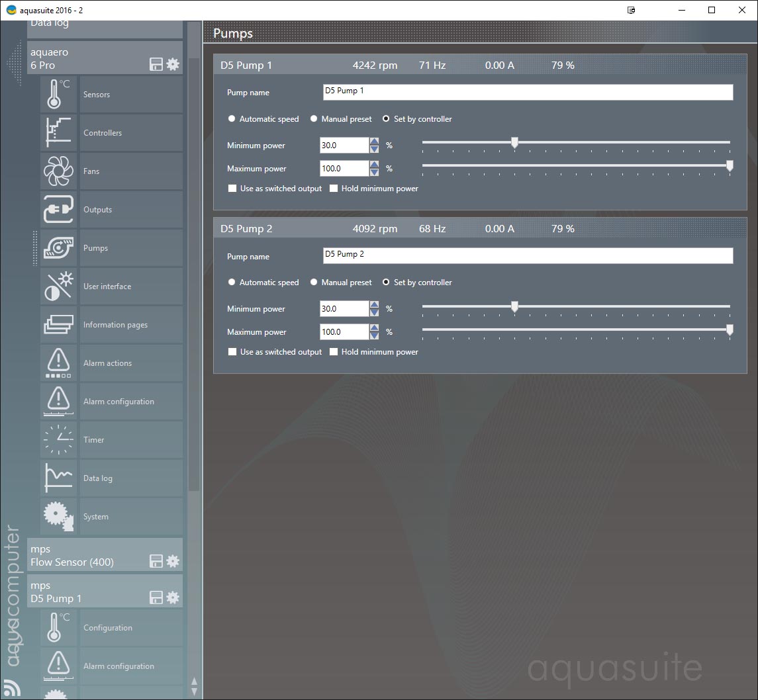Click the D5 Pump 1 minimum power slider handle

(x=514, y=142)
